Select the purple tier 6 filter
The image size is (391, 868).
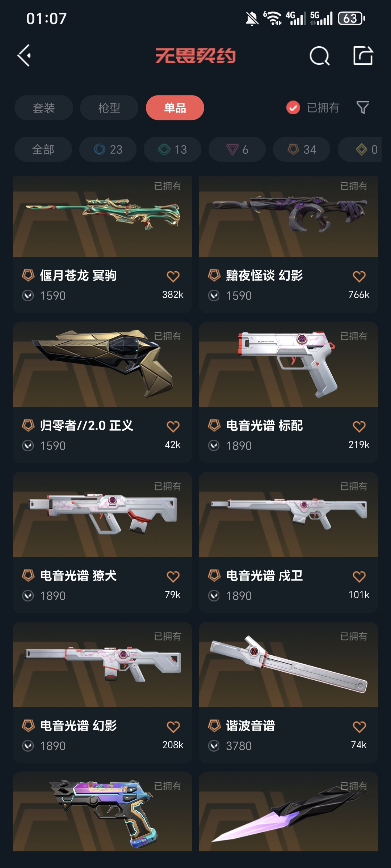pyautogui.click(x=237, y=149)
